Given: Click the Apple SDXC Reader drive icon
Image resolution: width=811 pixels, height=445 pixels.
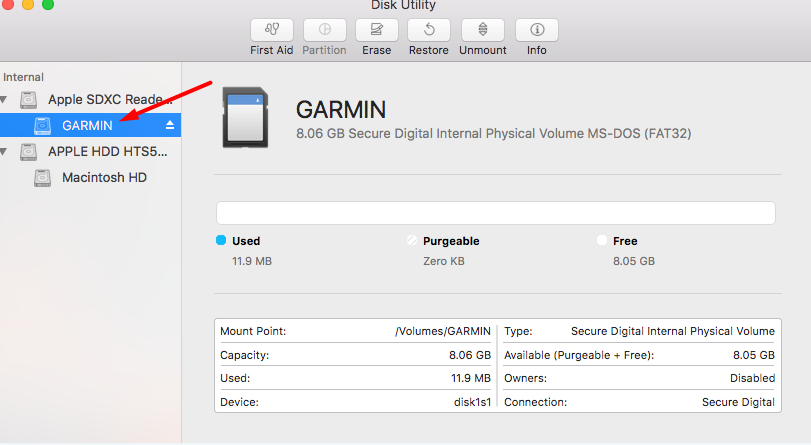Looking at the screenshot, I should (28, 99).
